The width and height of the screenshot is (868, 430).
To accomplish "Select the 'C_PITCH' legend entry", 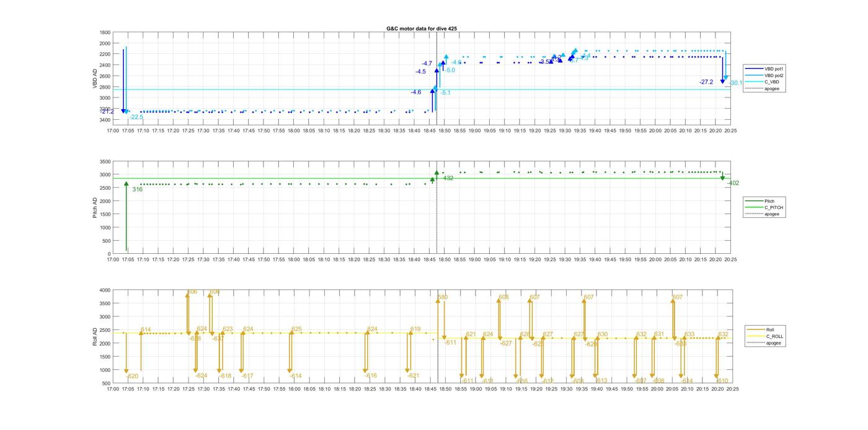I will pos(764,207).
